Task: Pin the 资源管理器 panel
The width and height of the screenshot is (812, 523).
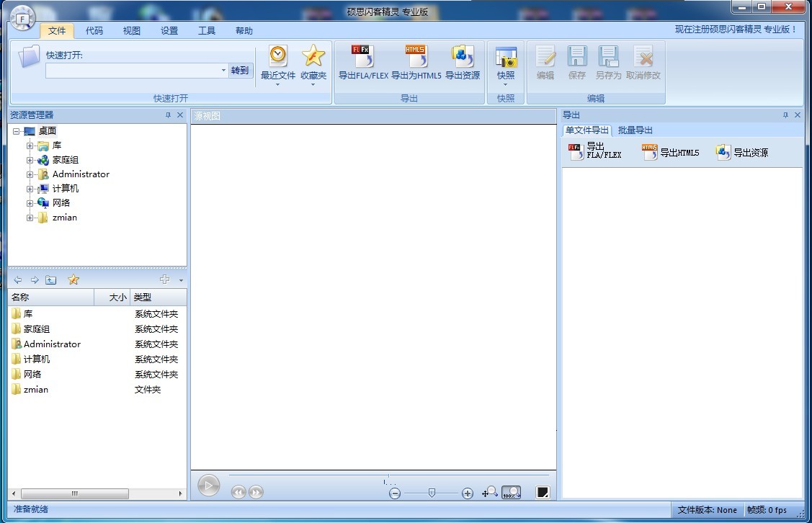Action: point(168,115)
